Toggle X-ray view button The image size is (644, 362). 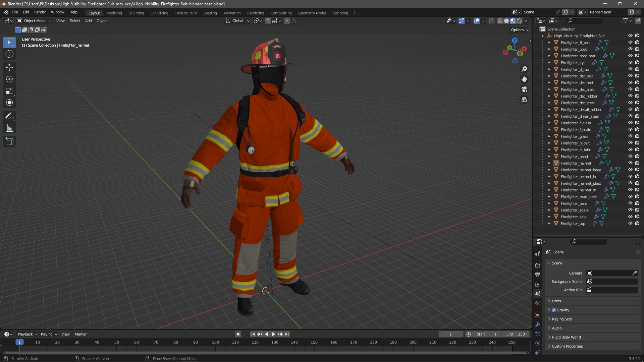click(x=491, y=21)
